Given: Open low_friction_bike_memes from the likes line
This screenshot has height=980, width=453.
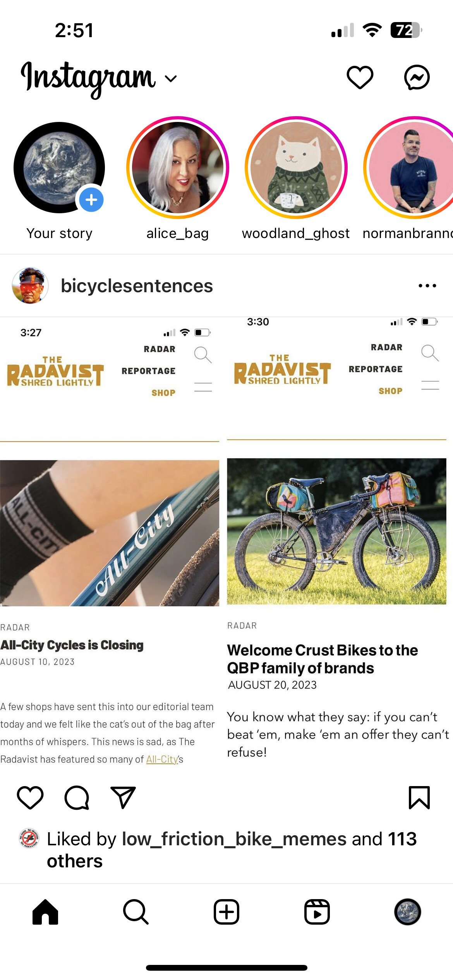Looking at the screenshot, I should pyautogui.click(x=234, y=839).
